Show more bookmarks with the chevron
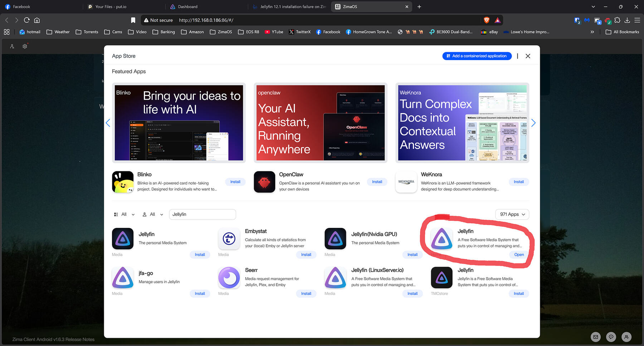Image resolution: width=644 pixels, height=346 pixels. 592,32
